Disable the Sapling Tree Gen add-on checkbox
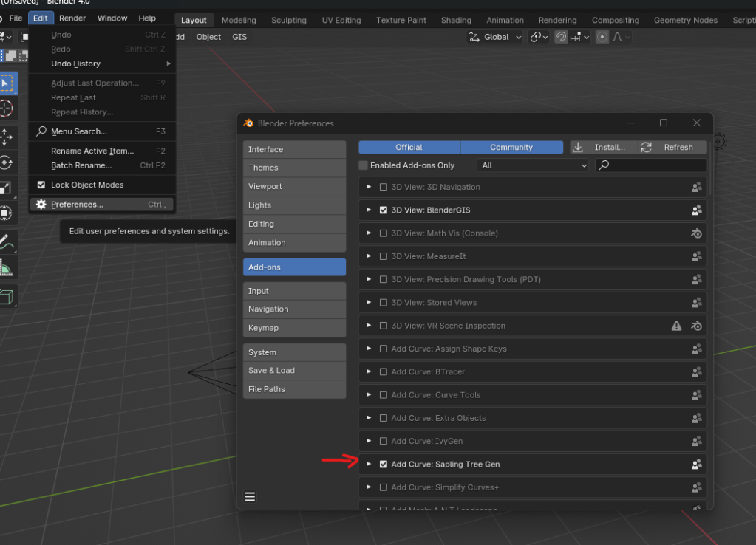Image resolution: width=756 pixels, height=545 pixels. [x=383, y=465]
